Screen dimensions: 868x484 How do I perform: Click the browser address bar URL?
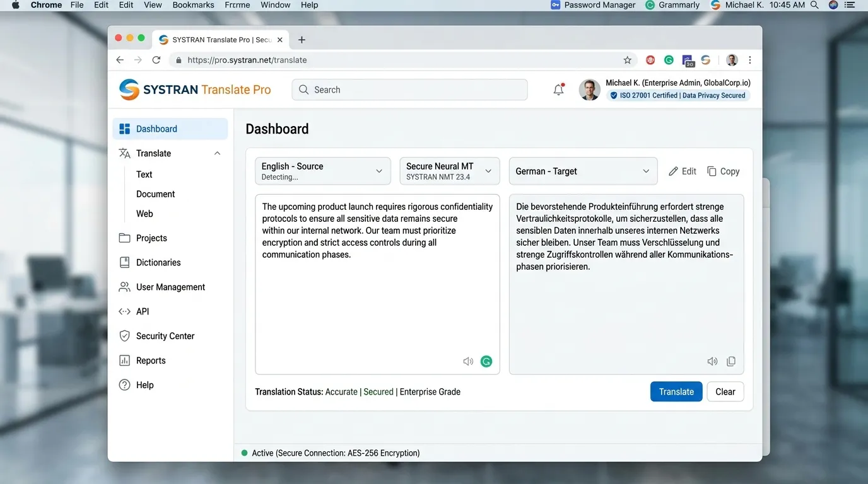(x=247, y=60)
